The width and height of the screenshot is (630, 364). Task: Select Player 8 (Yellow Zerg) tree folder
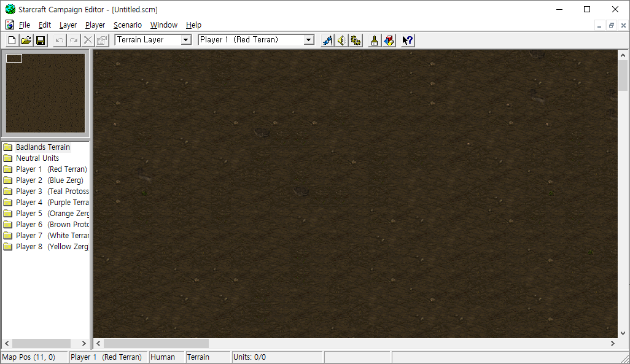[x=46, y=247]
